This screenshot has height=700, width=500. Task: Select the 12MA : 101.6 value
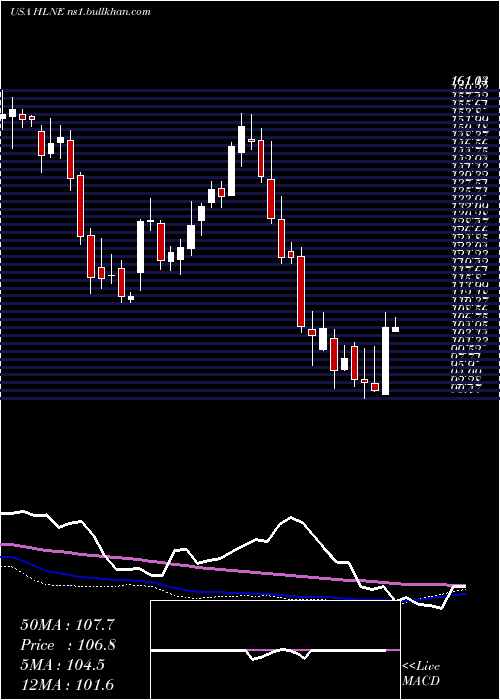(67, 684)
